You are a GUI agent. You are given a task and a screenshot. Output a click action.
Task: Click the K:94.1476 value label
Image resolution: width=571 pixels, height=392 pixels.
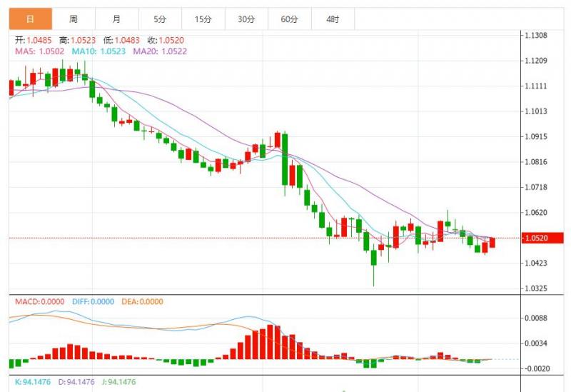(33, 382)
